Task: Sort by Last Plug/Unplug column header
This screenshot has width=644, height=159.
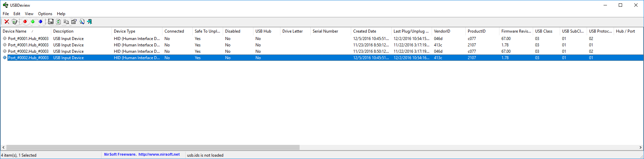Action: click(411, 31)
